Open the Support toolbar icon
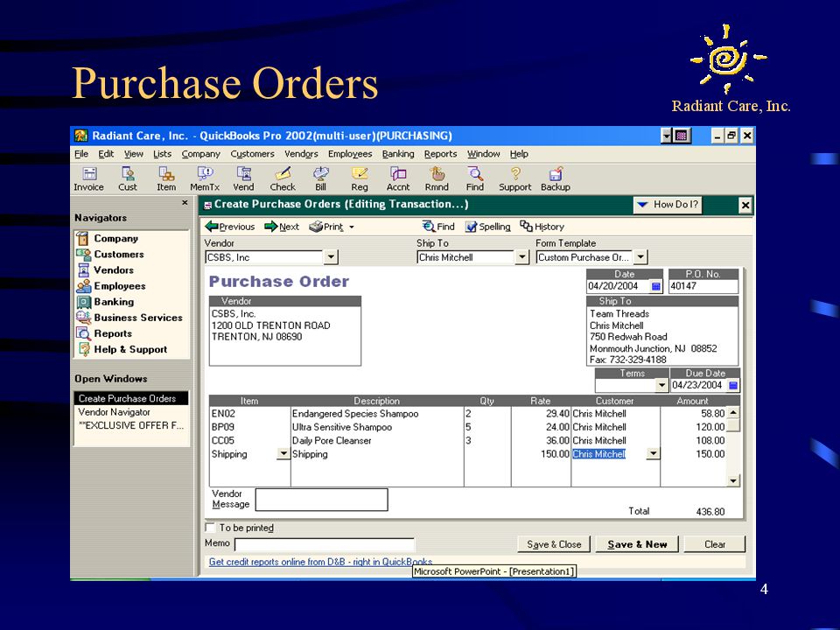Viewport: 840px width, 630px height. pos(514,178)
